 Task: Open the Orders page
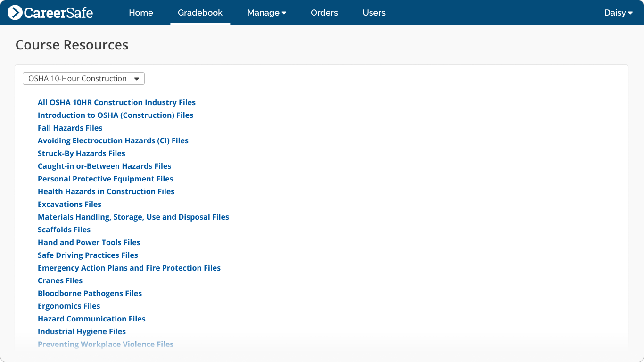click(324, 13)
